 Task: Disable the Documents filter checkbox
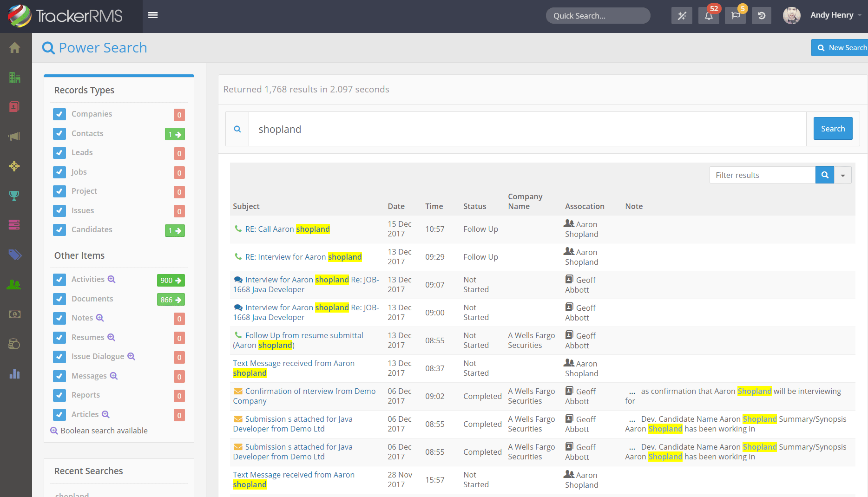(59, 299)
